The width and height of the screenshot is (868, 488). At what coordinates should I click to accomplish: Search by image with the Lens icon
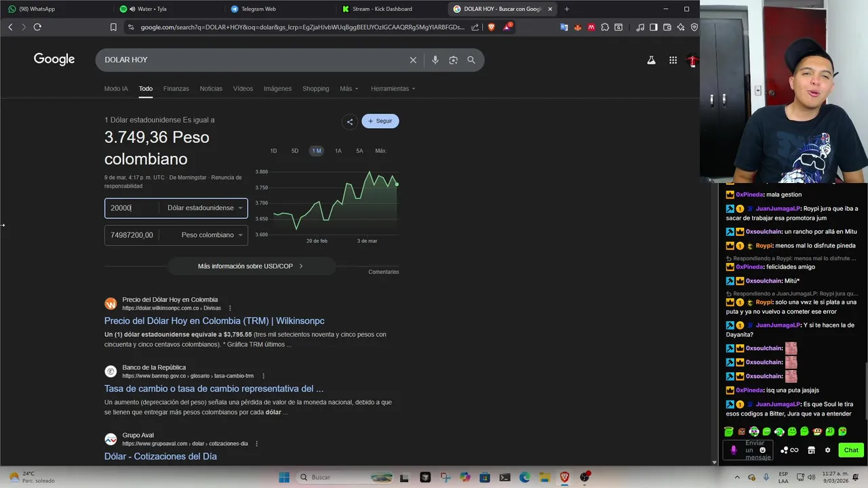[453, 60]
